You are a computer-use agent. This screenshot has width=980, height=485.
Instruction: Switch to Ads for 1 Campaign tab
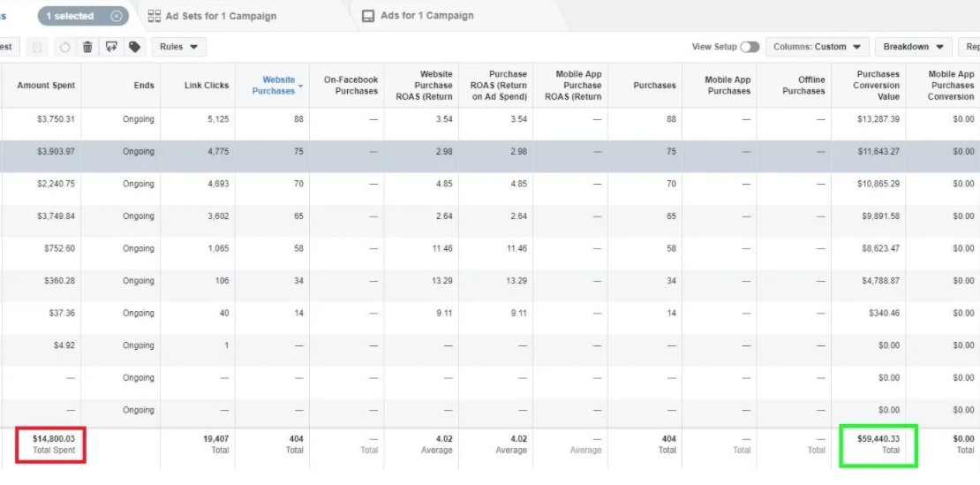pyautogui.click(x=427, y=16)
